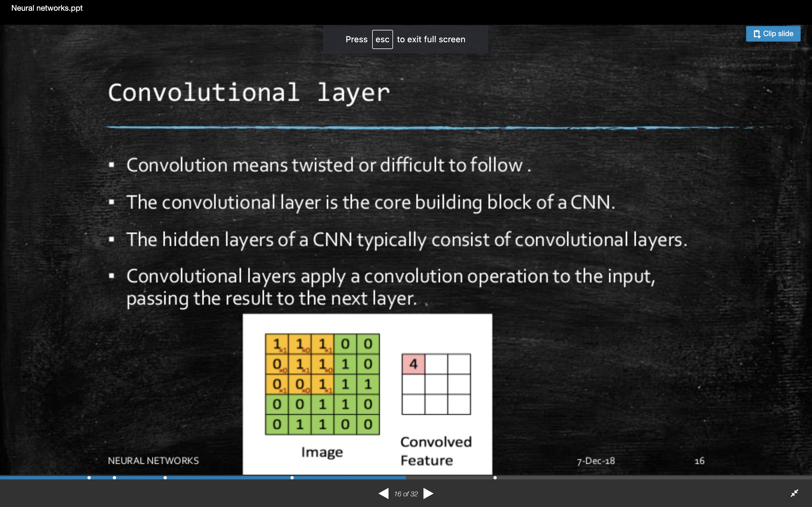Click the 'Neural networks.ppt' title text

pyautogui.click(x=47, y=8)
